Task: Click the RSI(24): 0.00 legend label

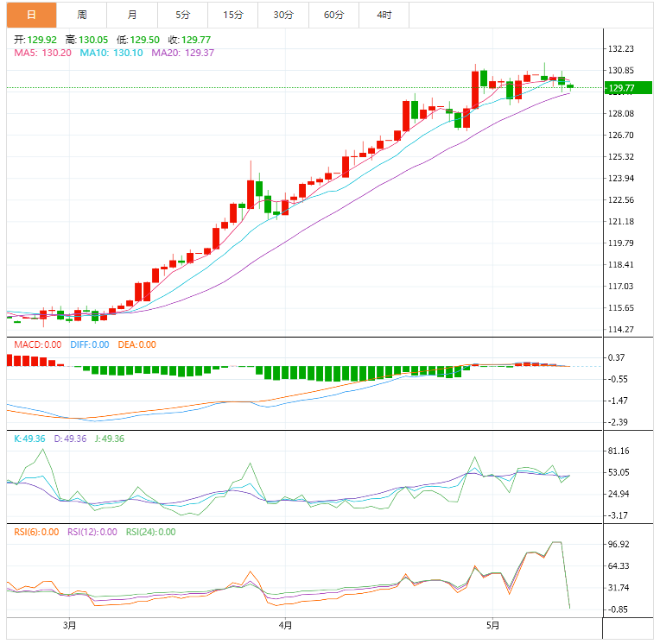Action: [x=150, y=532]
